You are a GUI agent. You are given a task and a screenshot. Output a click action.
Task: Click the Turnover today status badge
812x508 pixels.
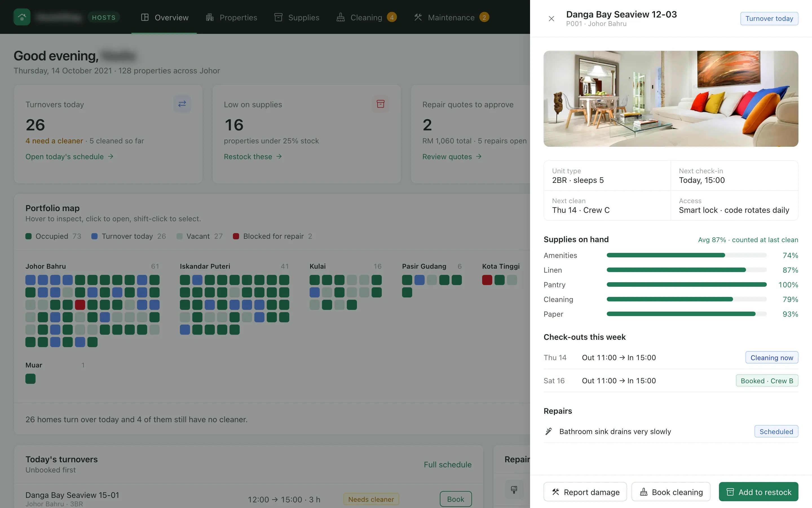[x=769, y=18]
